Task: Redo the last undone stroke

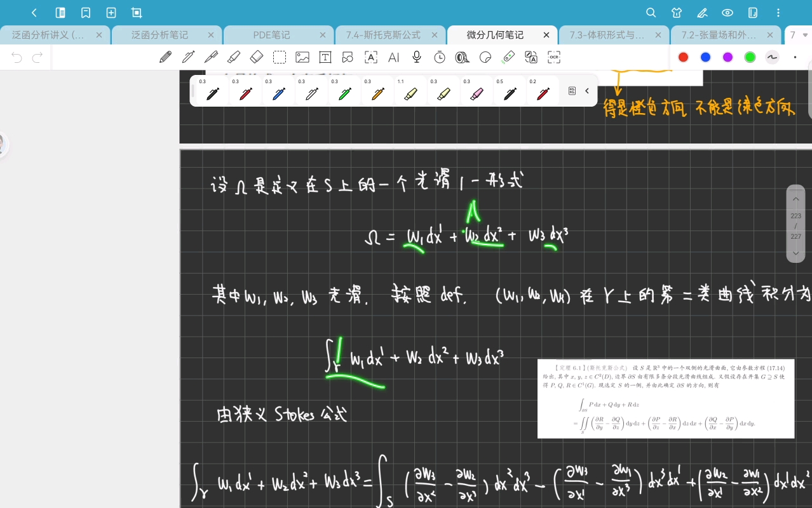Action: coord(37,58)
